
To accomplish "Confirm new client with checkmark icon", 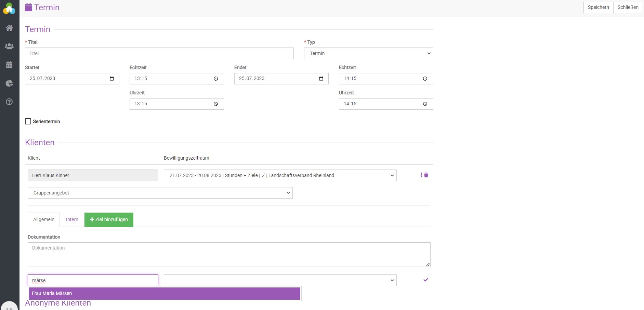I will 426,280.
